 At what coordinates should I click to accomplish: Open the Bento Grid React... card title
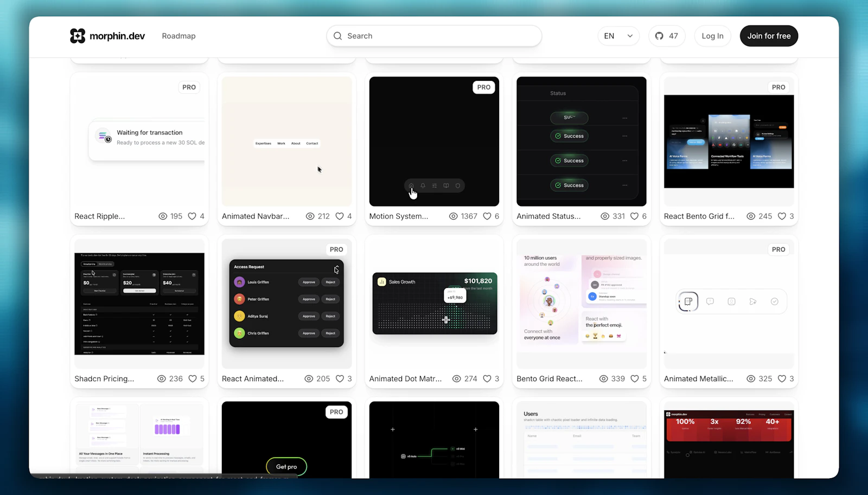(x=550, y=379)
